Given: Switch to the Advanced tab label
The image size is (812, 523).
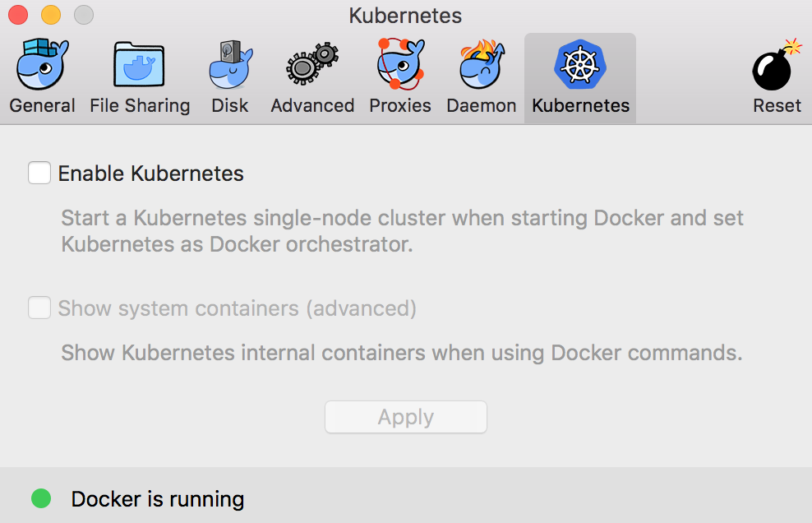Looking at the screenshot, I should 312,105.
